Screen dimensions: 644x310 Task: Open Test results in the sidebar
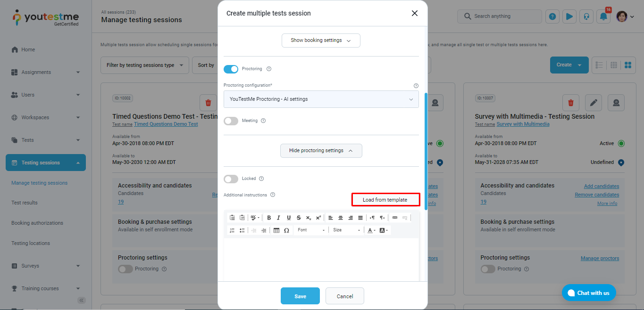pos(25,203)
